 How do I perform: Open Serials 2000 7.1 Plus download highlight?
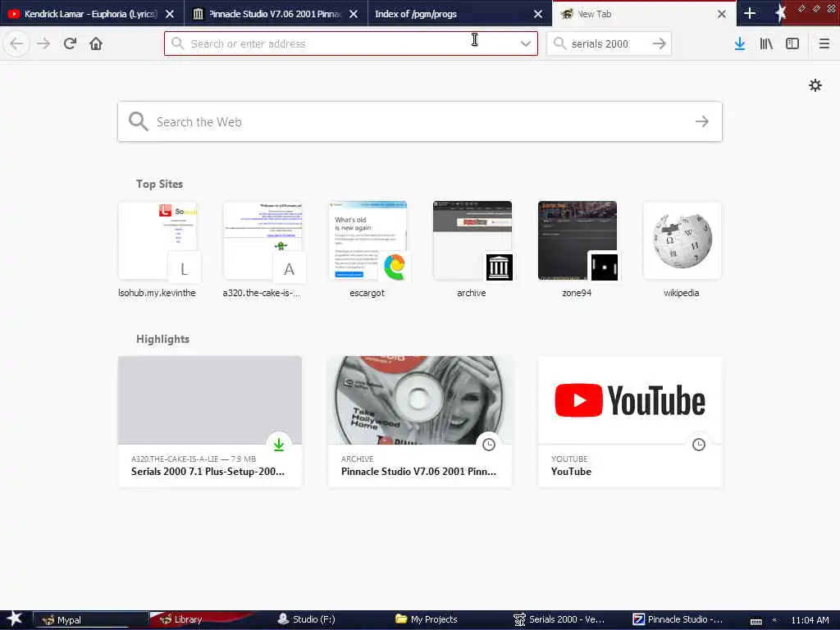(210, 422)
